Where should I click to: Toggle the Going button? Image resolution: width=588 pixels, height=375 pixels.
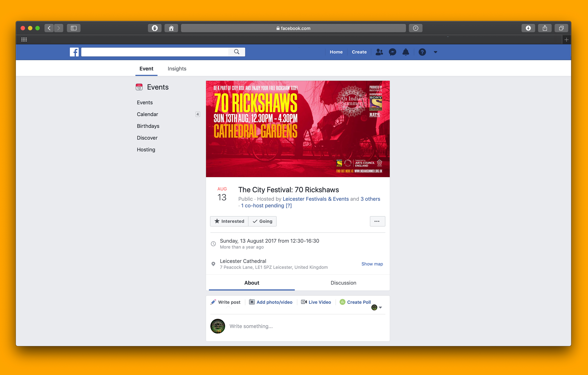coord(262,221)
